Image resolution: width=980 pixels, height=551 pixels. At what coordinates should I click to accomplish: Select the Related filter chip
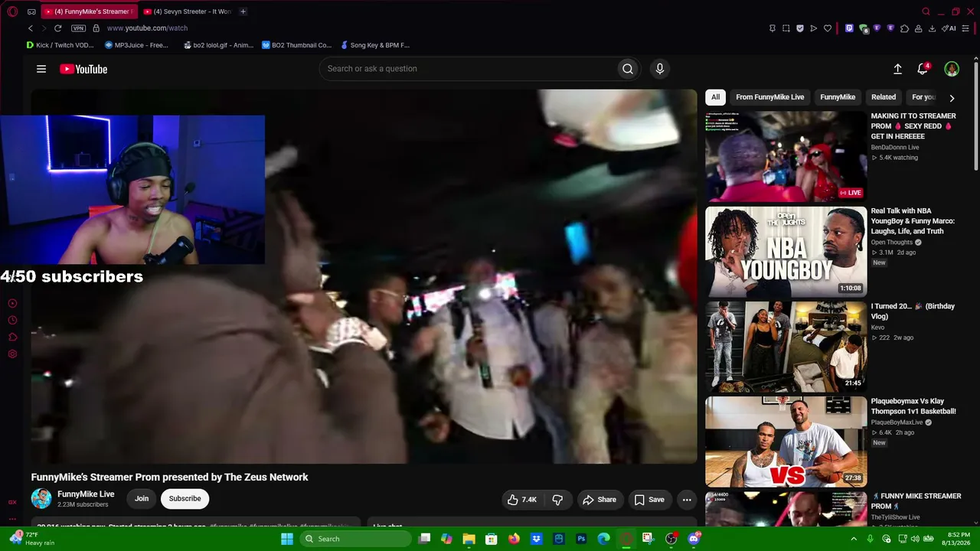(883, 97)
